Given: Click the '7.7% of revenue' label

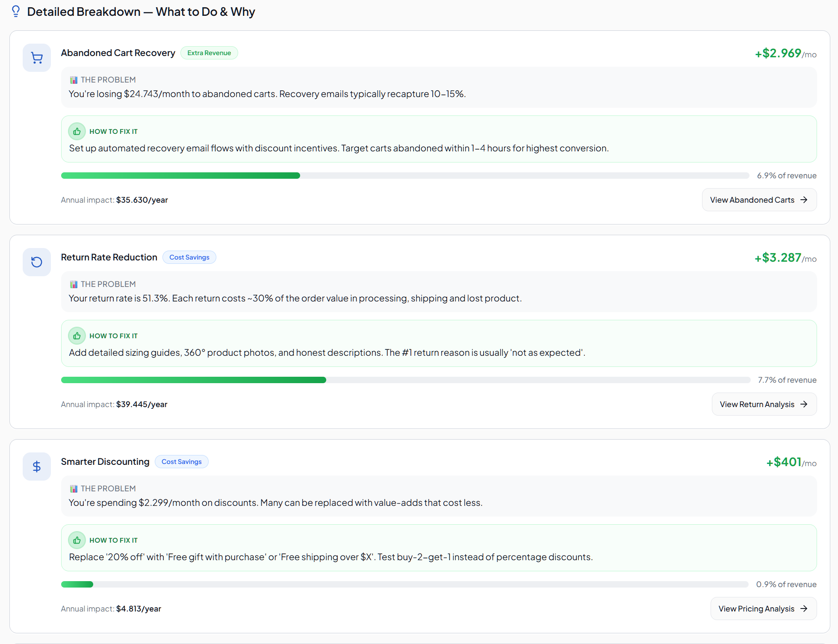Looking at the screenshot, I should tap(787, 380).
